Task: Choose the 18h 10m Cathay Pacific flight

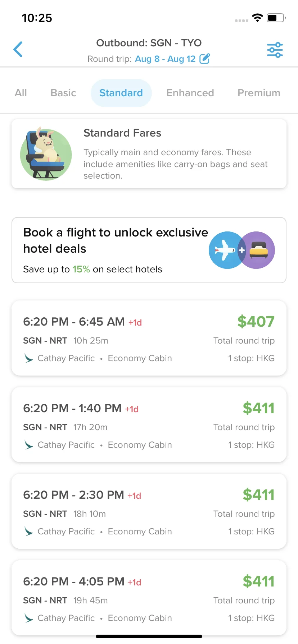Action: click(149, 511)
